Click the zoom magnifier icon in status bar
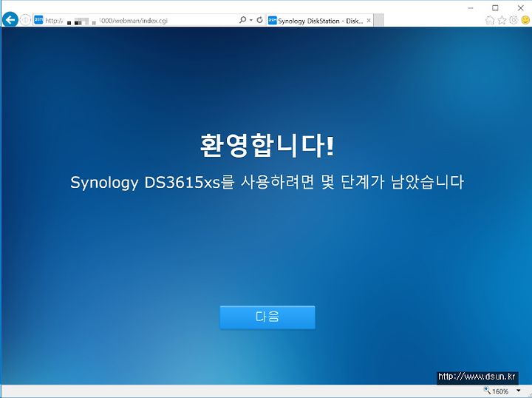Viewport: 532px width, 398px height. tap(487, 391)
